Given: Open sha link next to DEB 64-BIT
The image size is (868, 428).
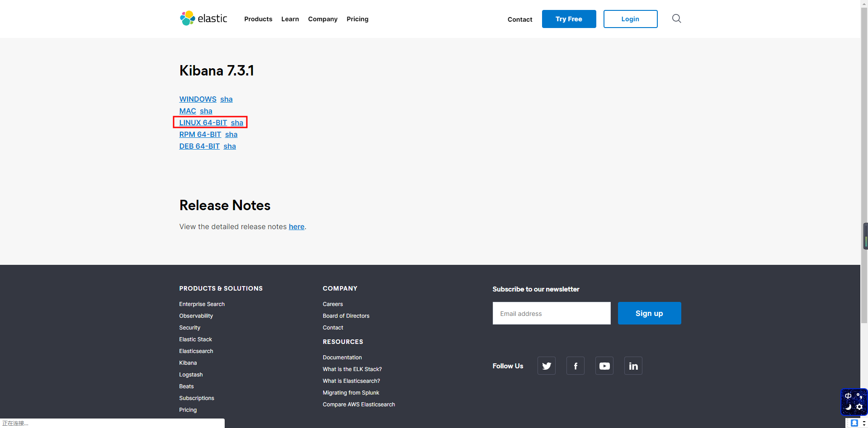Looking at the screenshot, I should (x=230, y=146).
